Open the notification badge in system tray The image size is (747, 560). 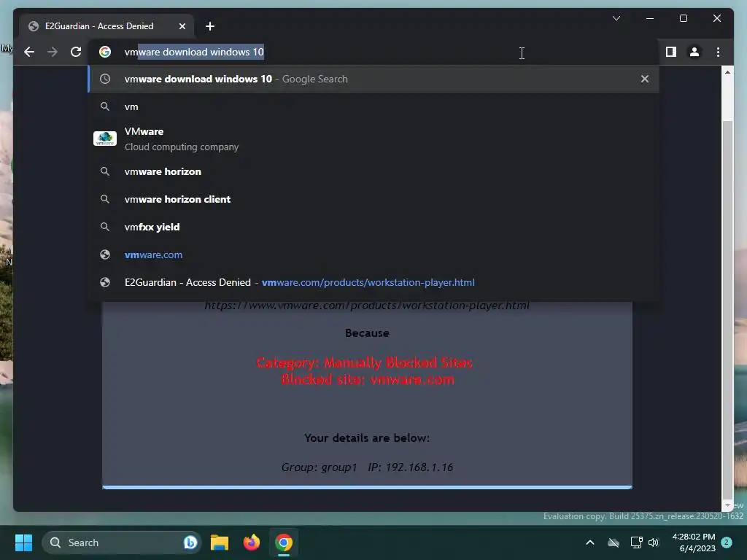(727, 542)
